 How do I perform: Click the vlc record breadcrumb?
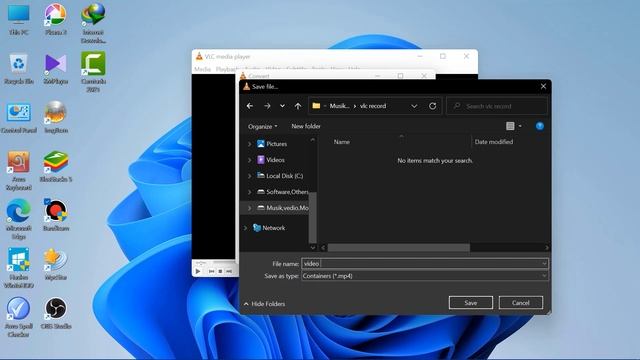click(373, 106)
